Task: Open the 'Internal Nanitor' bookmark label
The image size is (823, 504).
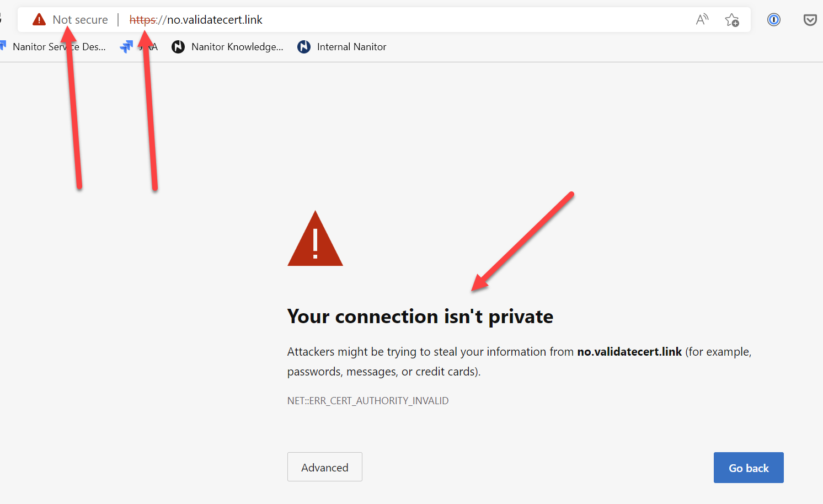Action: point(351,47)
